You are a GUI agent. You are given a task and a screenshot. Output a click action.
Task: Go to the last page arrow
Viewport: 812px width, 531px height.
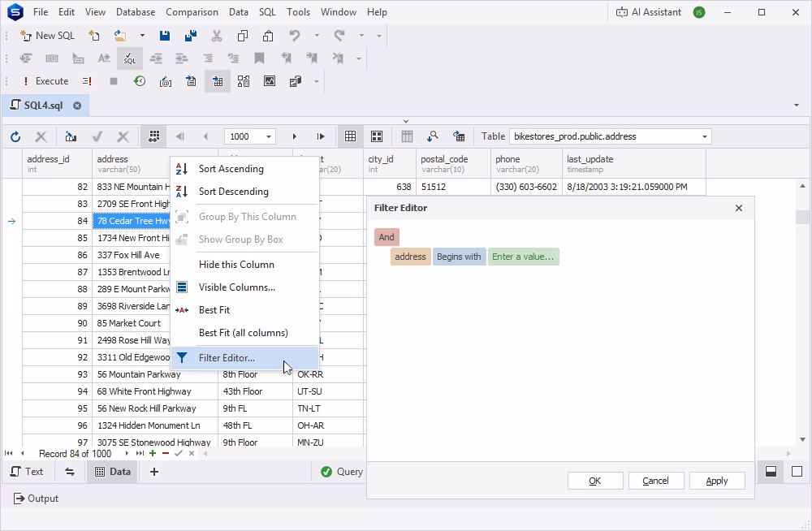pyautogui.click(x=321, y=136)
